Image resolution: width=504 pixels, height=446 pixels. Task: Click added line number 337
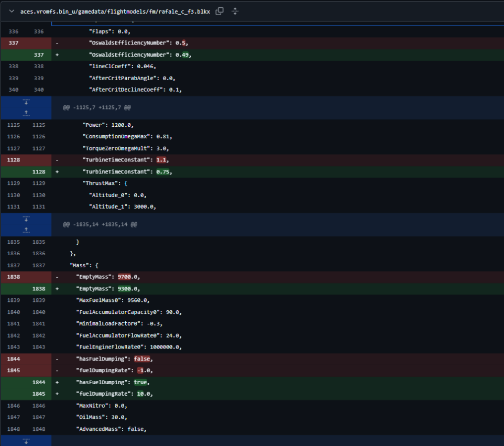(39, 55)
